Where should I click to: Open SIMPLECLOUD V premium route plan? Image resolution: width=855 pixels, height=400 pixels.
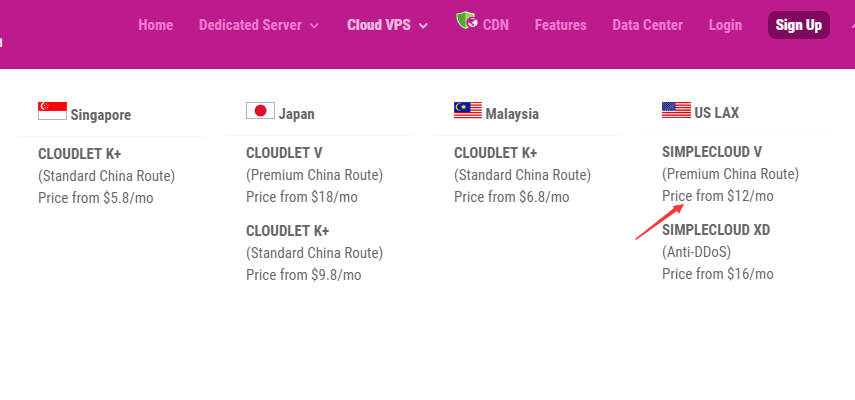(x=712, y=153)
